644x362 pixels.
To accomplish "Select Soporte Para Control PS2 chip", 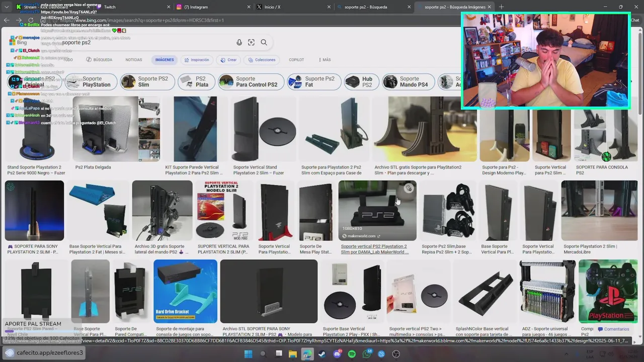I will [x=251, y=81].
